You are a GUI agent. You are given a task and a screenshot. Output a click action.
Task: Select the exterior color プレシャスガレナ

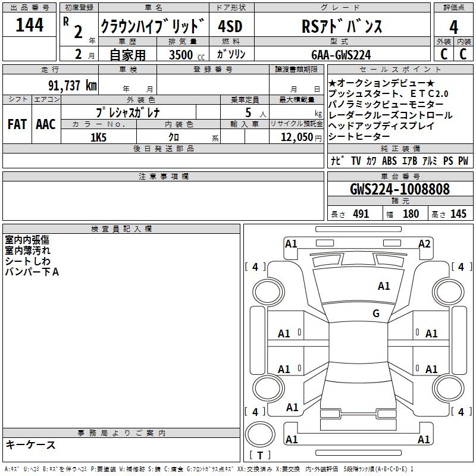(128, 112)
